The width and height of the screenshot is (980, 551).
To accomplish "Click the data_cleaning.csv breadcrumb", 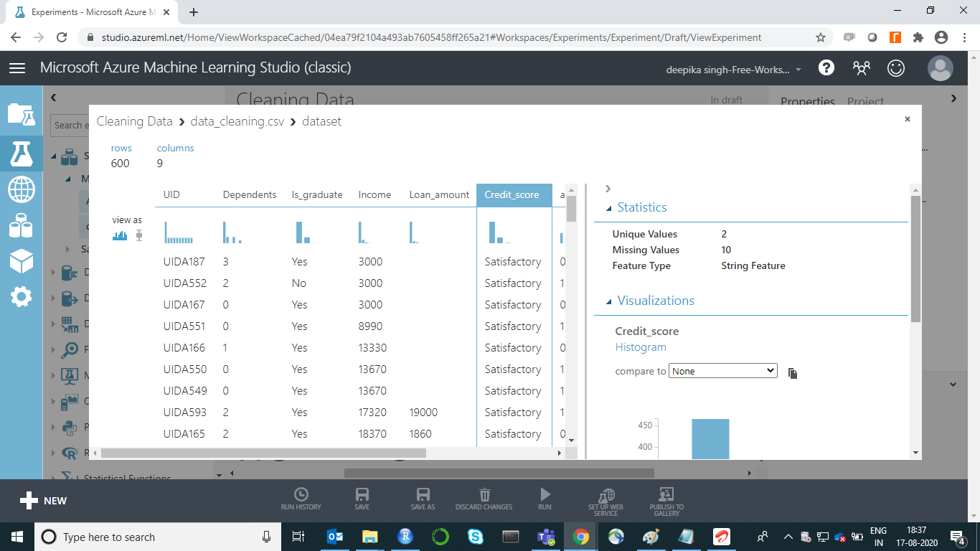I will point(239,121).
